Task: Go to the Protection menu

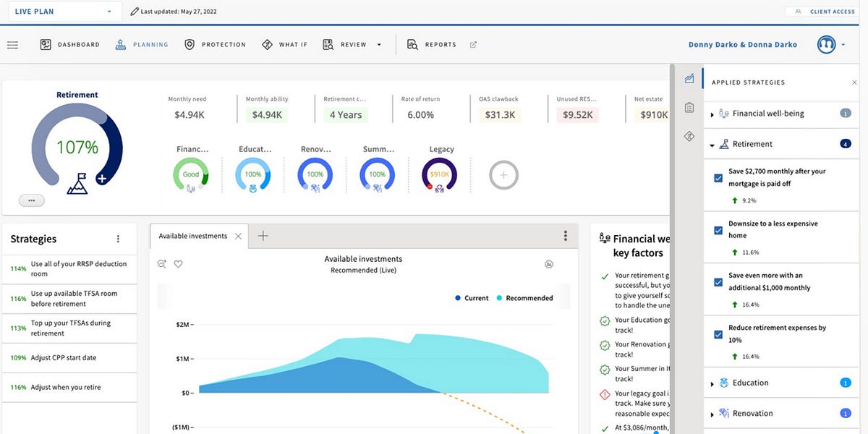Action: (x=215, y=45)
